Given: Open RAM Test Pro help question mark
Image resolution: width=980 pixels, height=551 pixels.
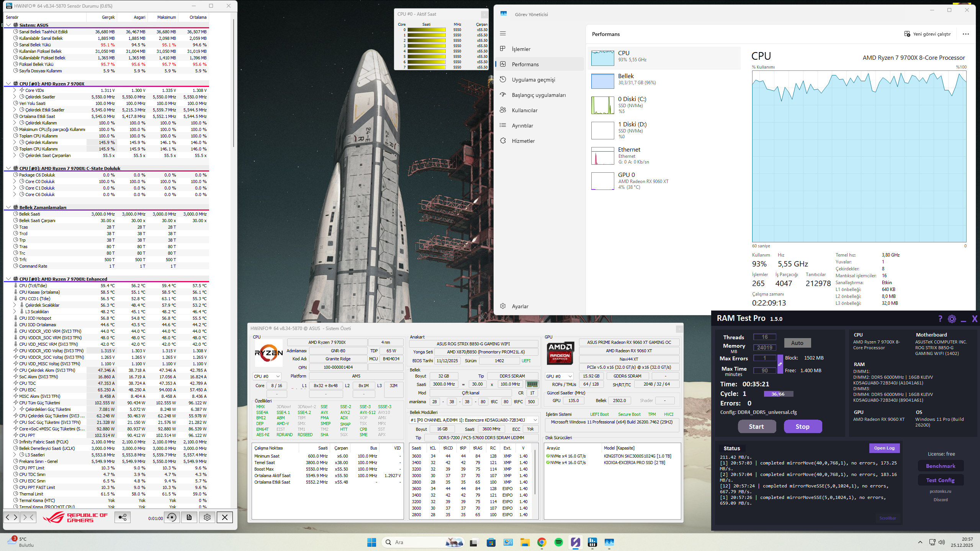Looking at the screenshot, I should point(940,319).
